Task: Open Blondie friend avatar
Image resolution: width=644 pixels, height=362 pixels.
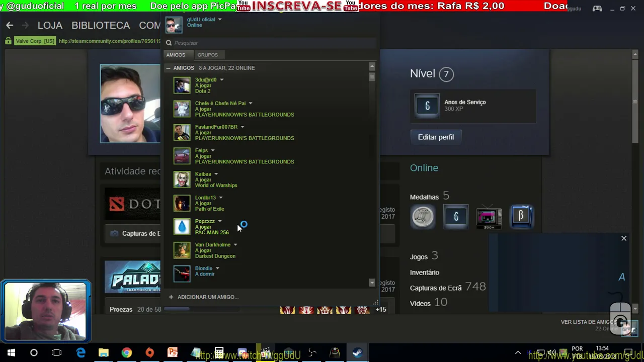Action: 182,274
